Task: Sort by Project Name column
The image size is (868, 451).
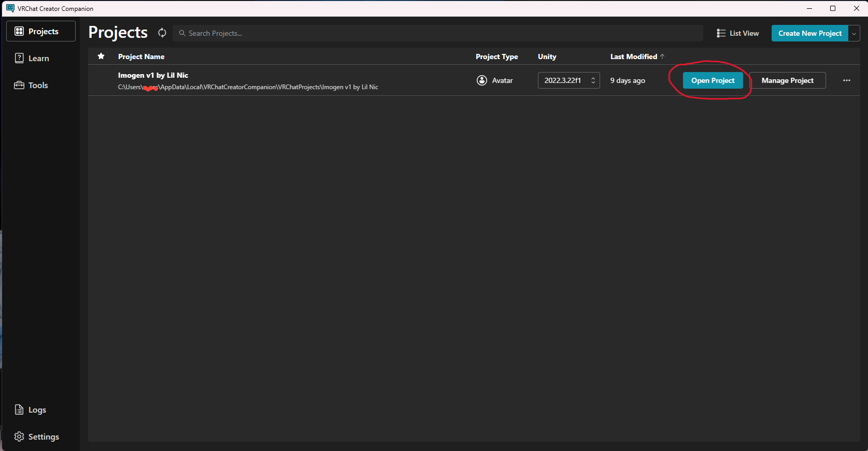Action: (x=141, y=57)
